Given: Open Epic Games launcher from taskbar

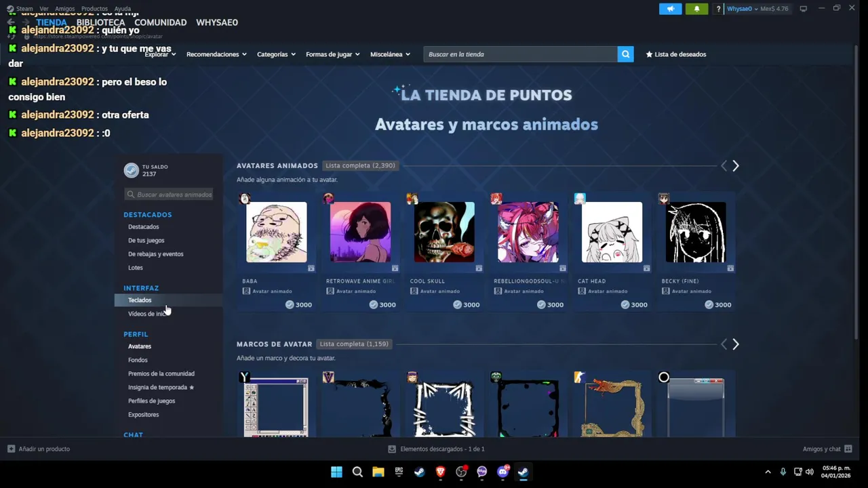Looking at the screenshot, I should (399, 472).
